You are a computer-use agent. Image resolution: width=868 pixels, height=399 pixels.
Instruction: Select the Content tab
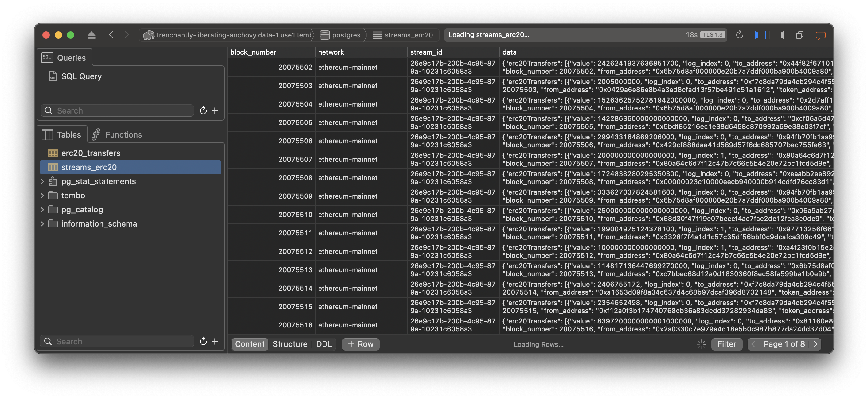(249, 344)
